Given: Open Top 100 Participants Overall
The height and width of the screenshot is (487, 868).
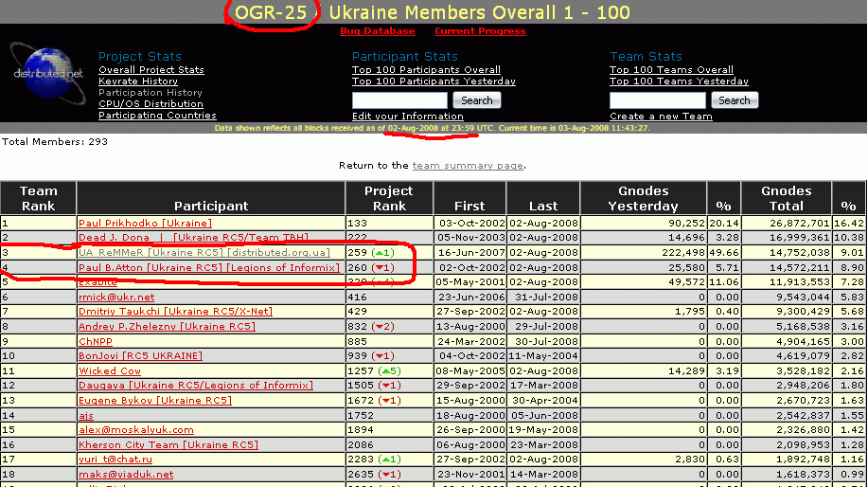Looking at the screenshot, I should 426,70.
